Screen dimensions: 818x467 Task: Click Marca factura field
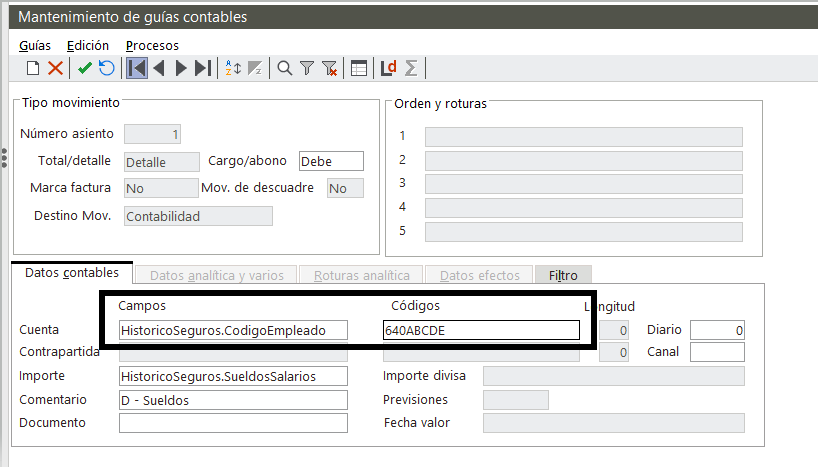161,188
